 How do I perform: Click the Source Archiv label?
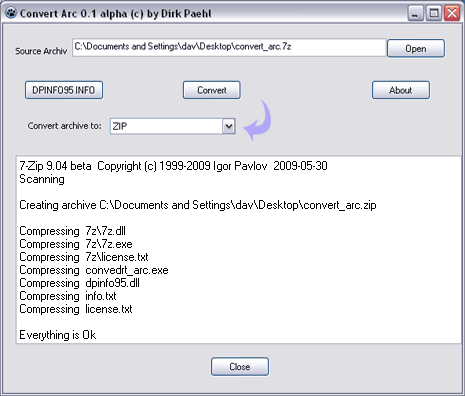pyautogui.click(x=41, y=51)
